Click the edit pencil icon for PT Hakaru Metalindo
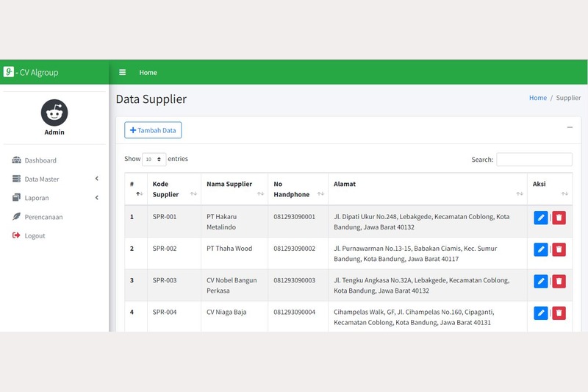This screenshot has width=588, height=392. 541,218
